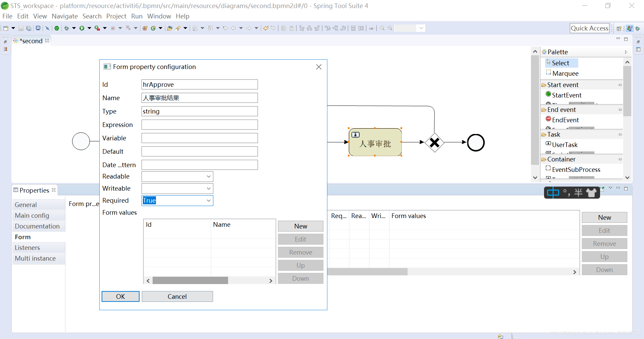644x339 pixels.
Task: Open the Project menu
Action: pyautogui.click(x=116, y=16)
